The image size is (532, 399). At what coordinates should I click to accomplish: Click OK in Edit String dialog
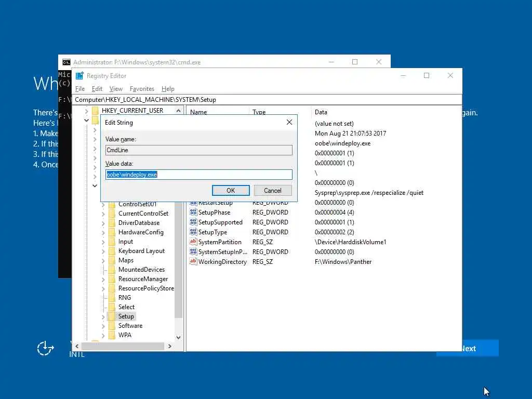point(231,190)
